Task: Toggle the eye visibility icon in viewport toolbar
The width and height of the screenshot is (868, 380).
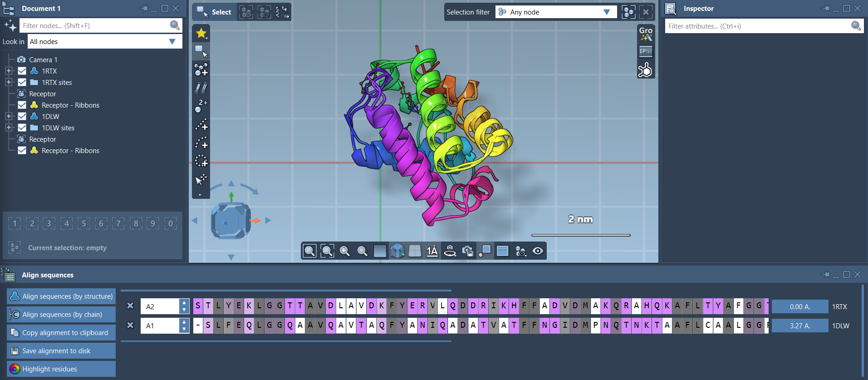Action: coord(538,251)
